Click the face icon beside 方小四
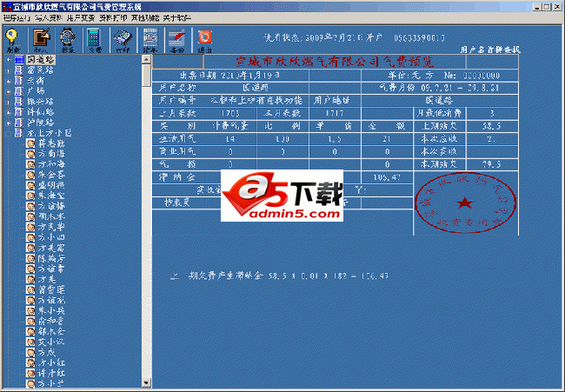The width and height of the screenshot is (565, 392). [x=31, y=237]
